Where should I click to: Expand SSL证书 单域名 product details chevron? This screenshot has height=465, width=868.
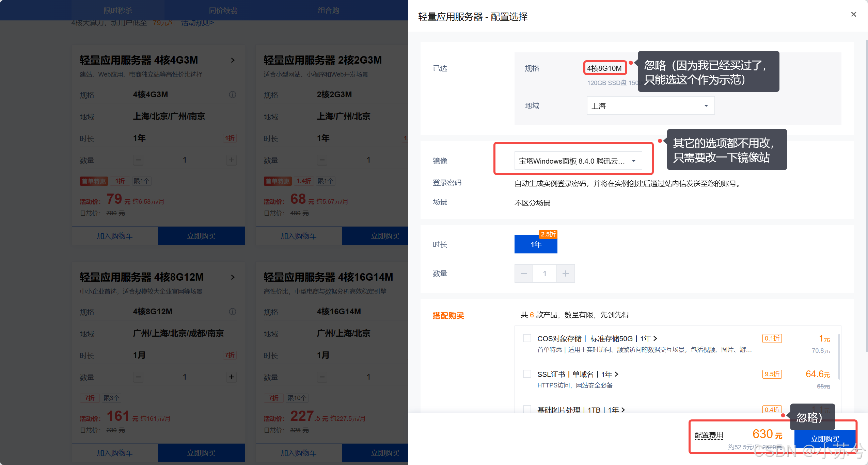coord(616,374)
